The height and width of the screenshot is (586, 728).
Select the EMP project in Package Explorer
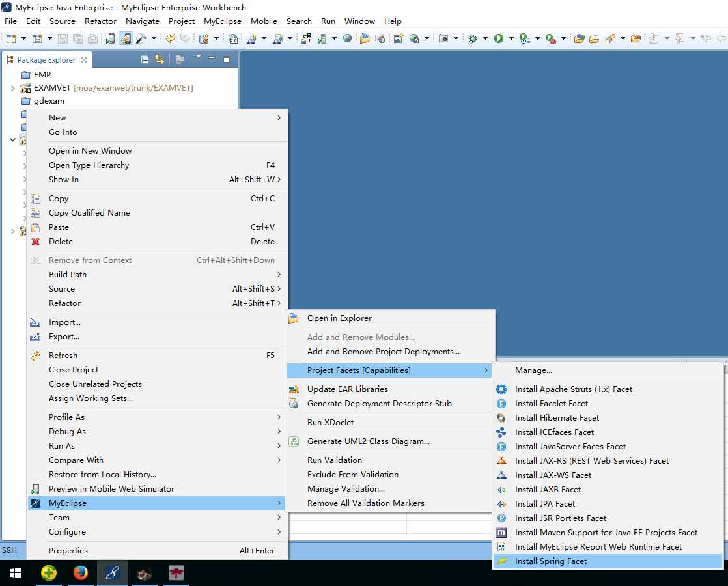coord(36,74)
